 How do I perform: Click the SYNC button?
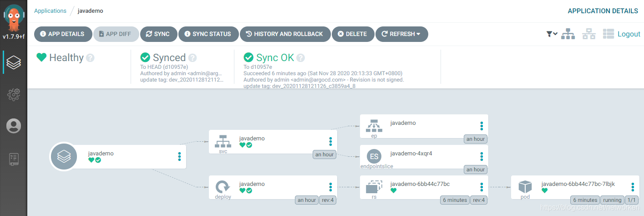pyautogui.click(x=158, y=34)
